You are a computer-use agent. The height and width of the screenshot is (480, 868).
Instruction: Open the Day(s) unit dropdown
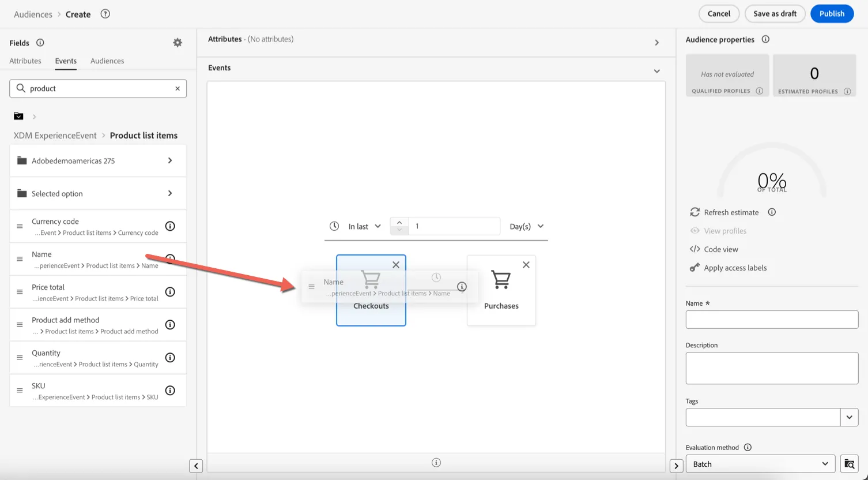(527, 227)
